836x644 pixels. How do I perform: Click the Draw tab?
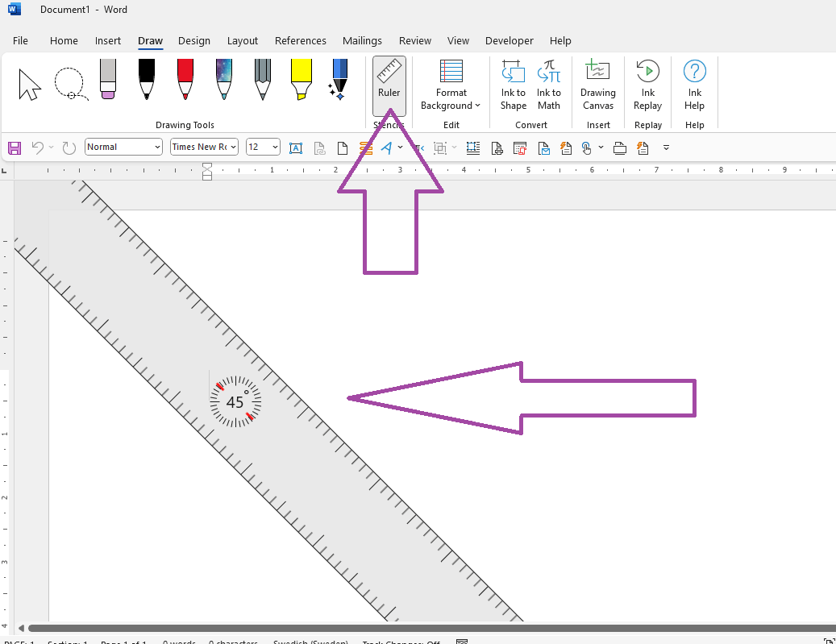[x=151, y=40]
